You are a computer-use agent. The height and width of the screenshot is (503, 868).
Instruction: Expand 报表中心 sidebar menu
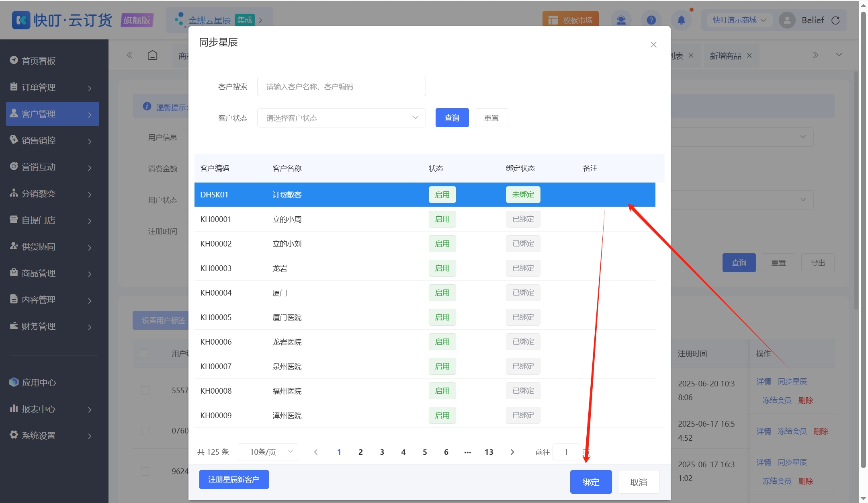52,409
